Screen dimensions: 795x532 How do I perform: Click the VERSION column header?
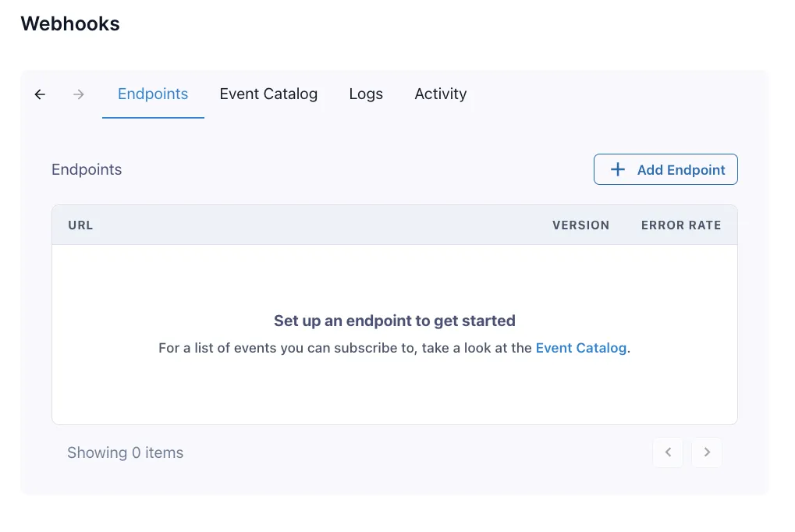point(581,225)
